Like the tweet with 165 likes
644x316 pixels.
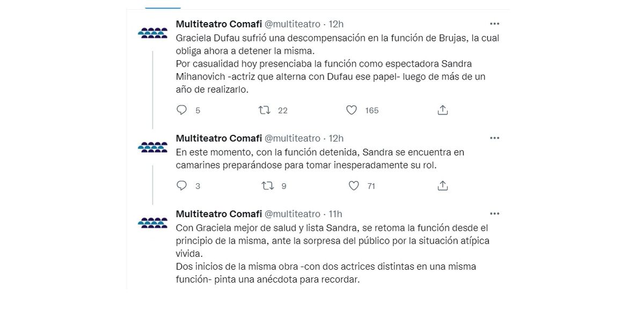(352, 110)
